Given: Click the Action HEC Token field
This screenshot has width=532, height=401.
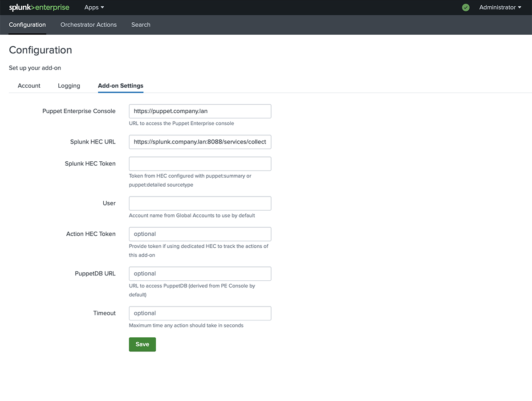Looking at the screenshot, I should tap(200, 234).
